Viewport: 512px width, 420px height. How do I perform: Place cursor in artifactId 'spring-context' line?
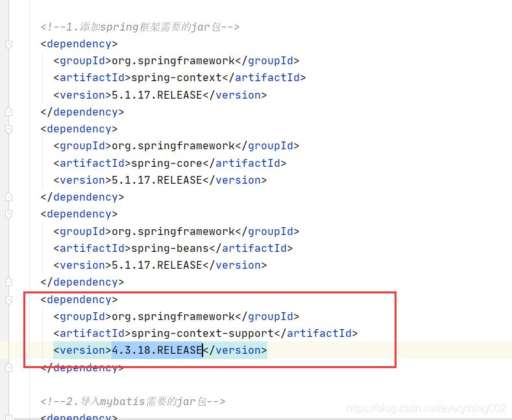tap(180, 78)
